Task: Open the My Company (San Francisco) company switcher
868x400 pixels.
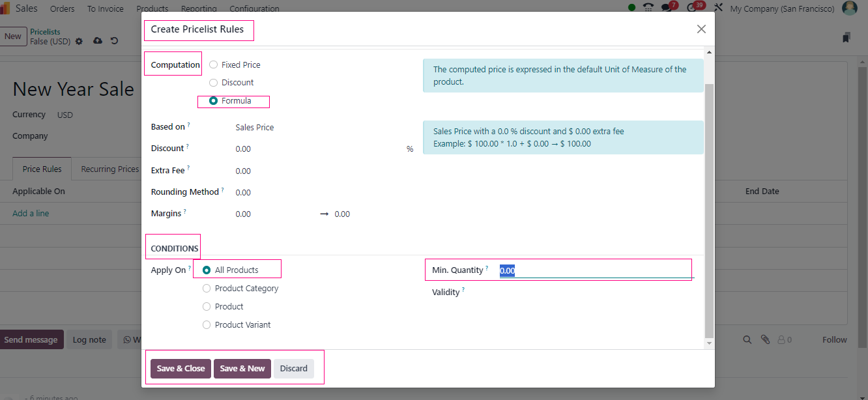Action: click(782, 8)
